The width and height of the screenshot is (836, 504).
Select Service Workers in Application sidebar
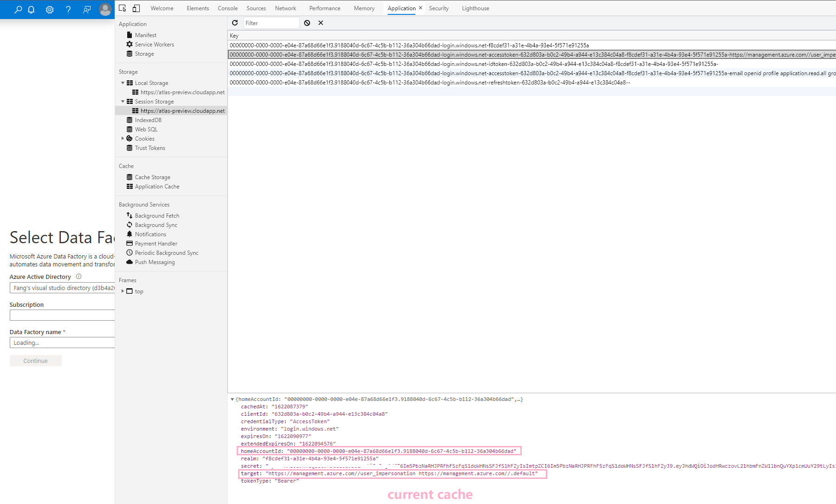click(x=154, y=44)
